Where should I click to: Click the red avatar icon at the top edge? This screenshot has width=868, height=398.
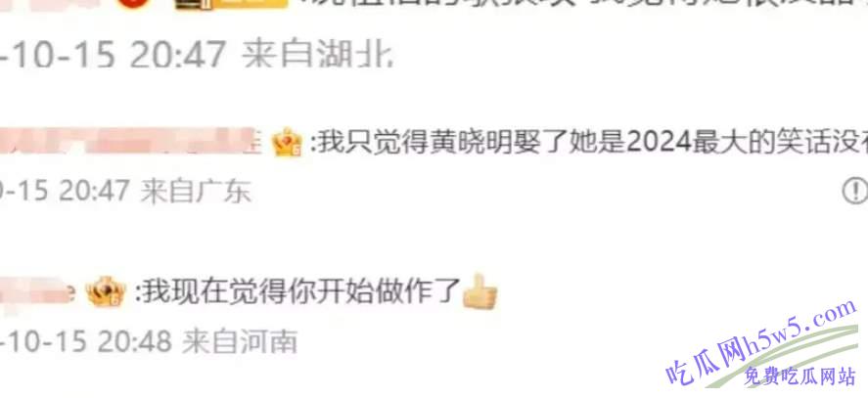133,3
